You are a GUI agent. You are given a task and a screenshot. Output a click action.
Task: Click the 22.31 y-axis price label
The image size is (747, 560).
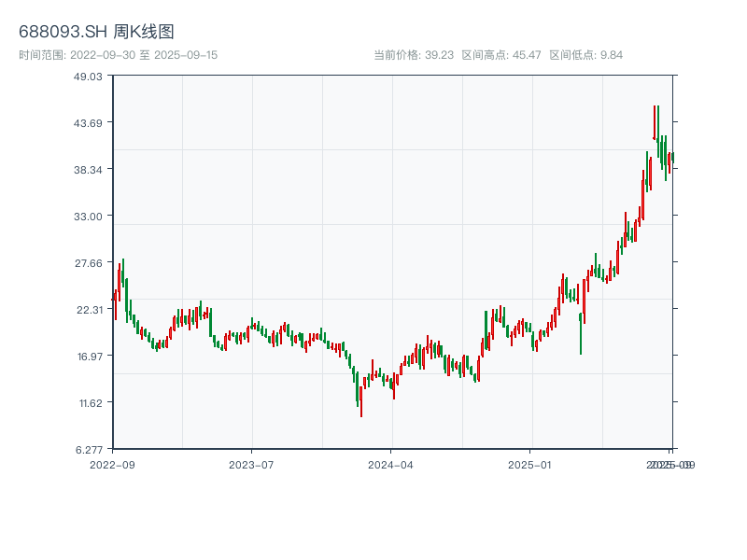pyautogui.click(x=90, y=309)
